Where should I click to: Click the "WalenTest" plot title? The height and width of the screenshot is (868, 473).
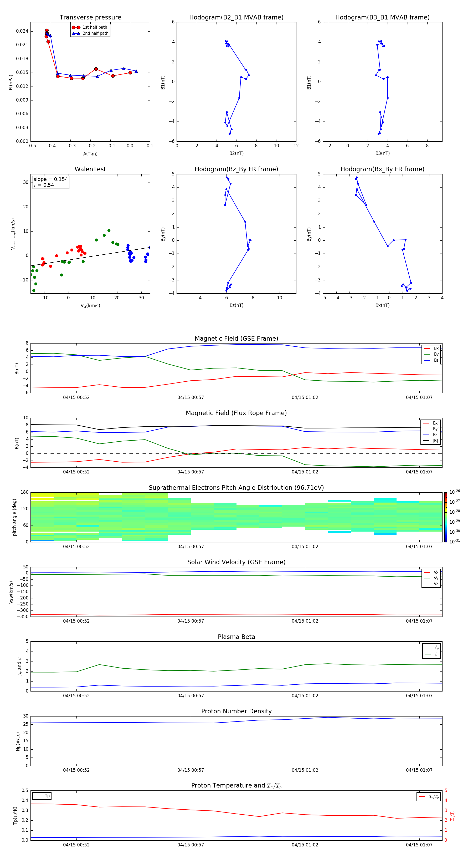click(x=90, y=169)
